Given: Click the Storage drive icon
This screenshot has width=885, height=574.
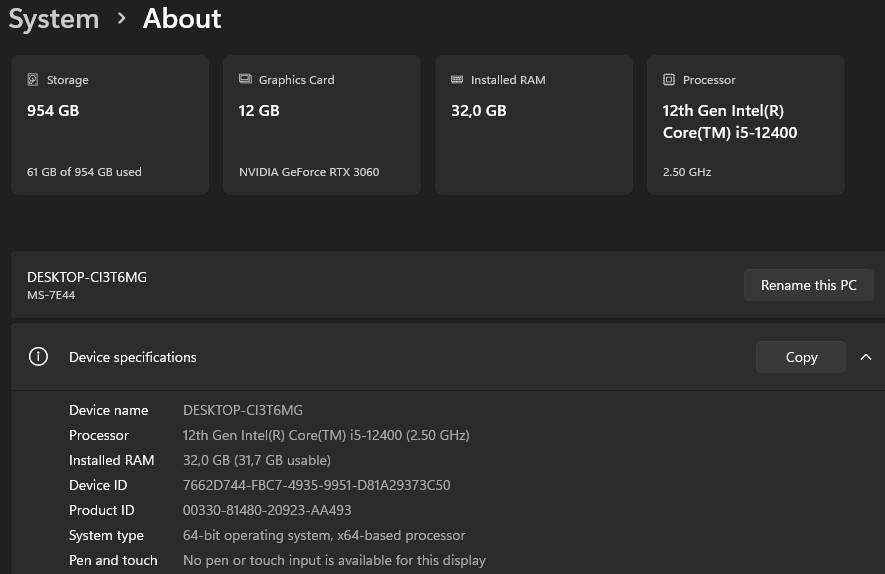Looking at the screenshot, I should point(33,80).
